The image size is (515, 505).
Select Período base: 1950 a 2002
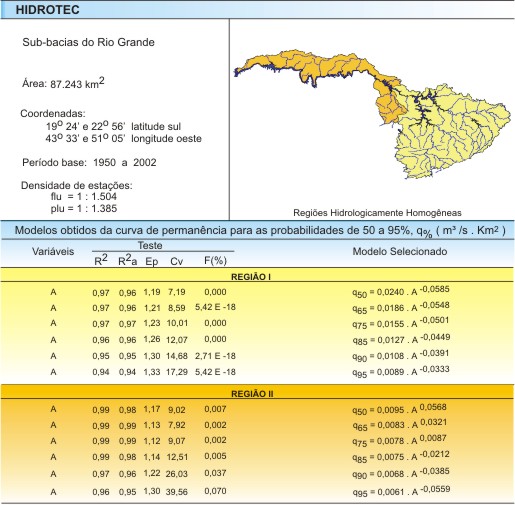89,162
